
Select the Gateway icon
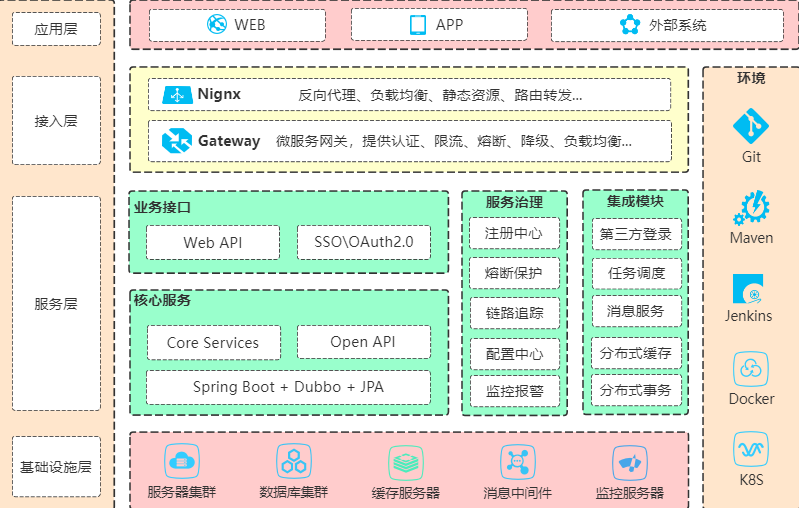pos(177,141)
